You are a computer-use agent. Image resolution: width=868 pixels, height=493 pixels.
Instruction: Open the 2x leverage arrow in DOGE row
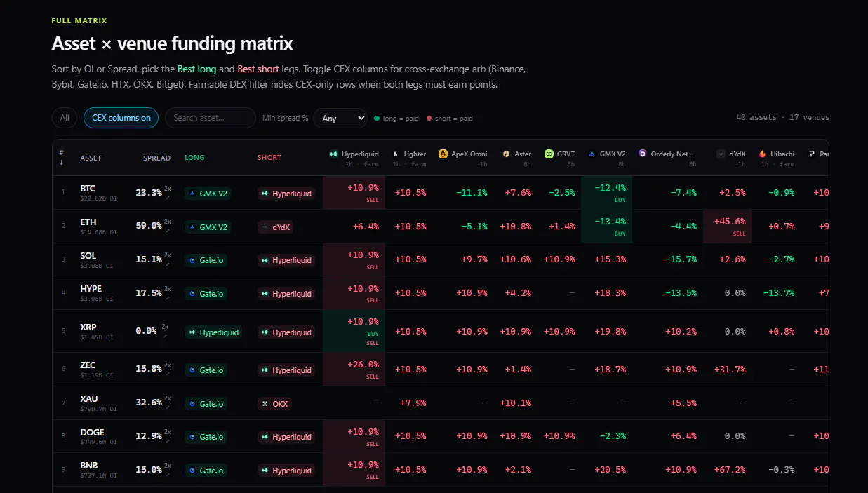tap(167, 441)
